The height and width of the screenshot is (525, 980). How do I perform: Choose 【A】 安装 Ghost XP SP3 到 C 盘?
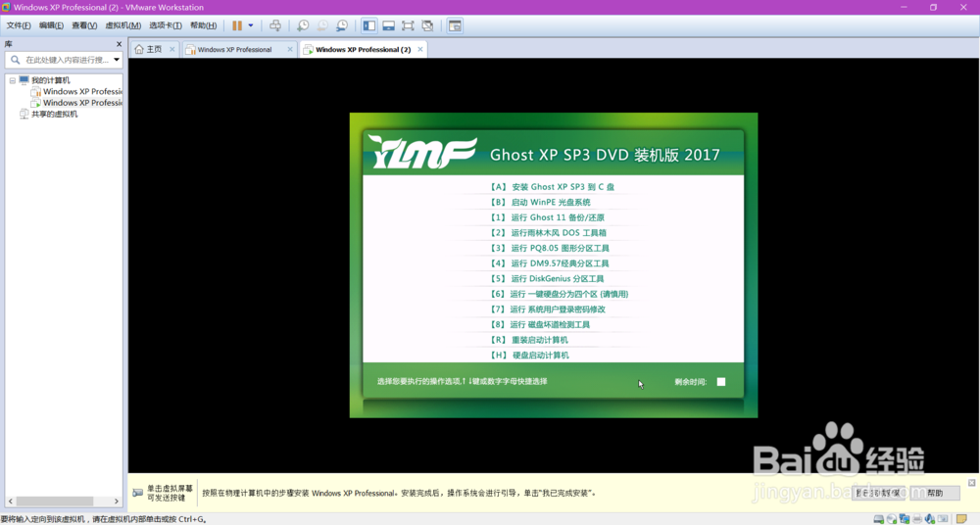[x=552, y=187]
